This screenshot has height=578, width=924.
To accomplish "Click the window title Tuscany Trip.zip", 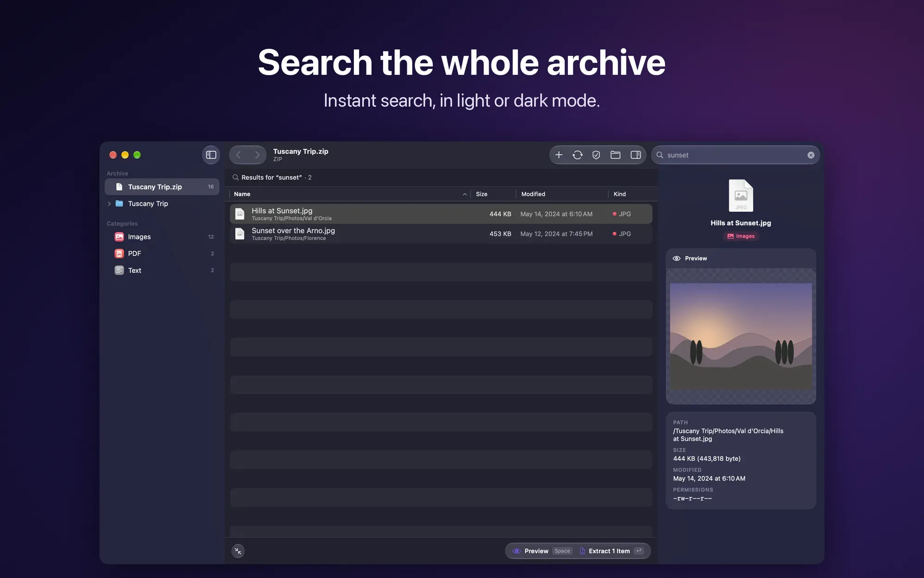I will click(300, 151).
